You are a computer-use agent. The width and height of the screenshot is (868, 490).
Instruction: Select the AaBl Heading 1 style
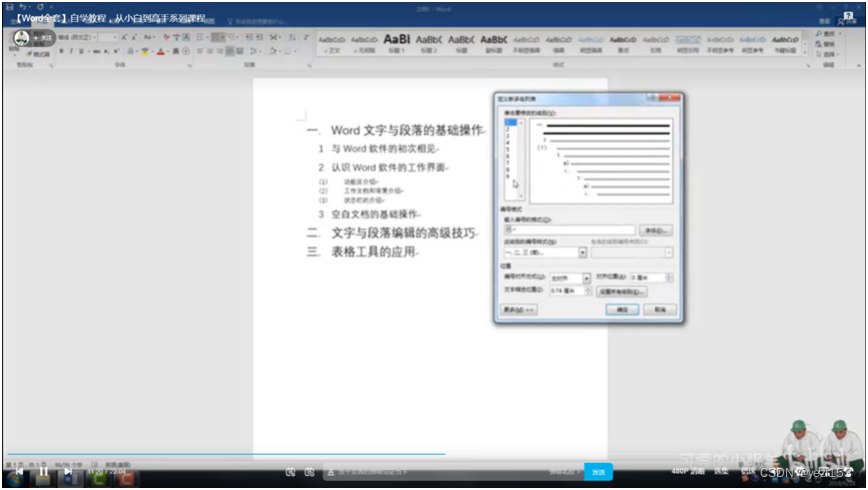coord(397,43)
